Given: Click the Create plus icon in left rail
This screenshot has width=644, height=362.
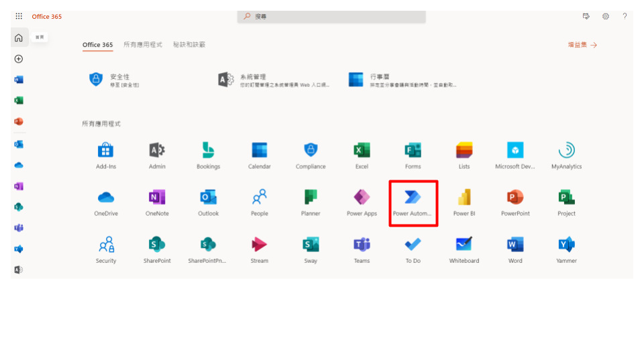Looking at the screenshot, I should click(19, 59).
